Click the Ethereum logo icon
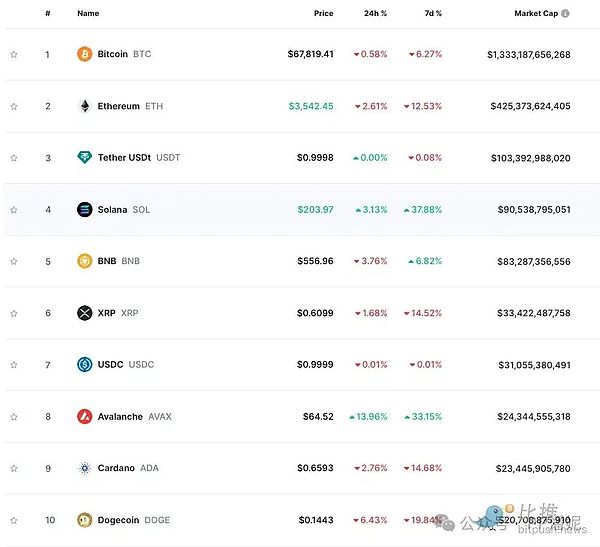The height and width of the screenshot is (547, 600). point(84,106)
